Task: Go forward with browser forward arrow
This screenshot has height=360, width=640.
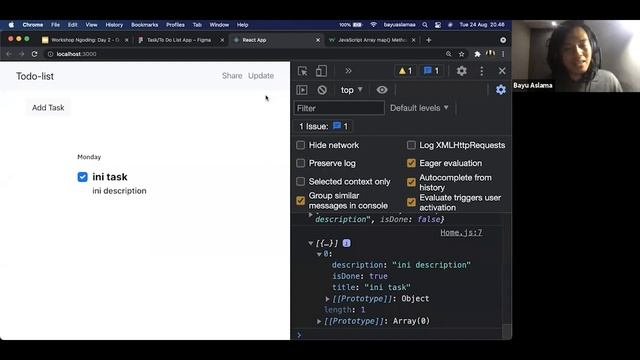Action: pos(21,54)
